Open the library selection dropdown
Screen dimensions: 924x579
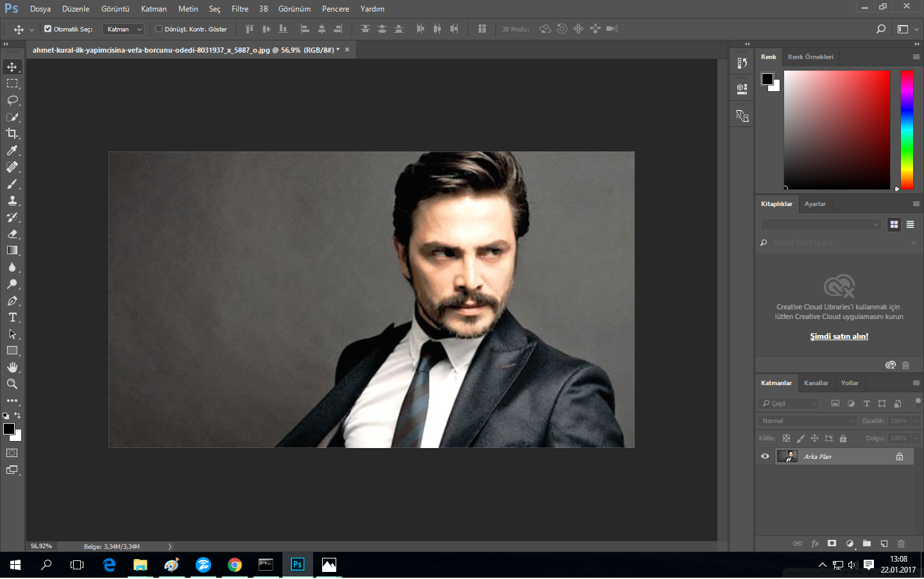pyautogui.click(x=821, y=224)
